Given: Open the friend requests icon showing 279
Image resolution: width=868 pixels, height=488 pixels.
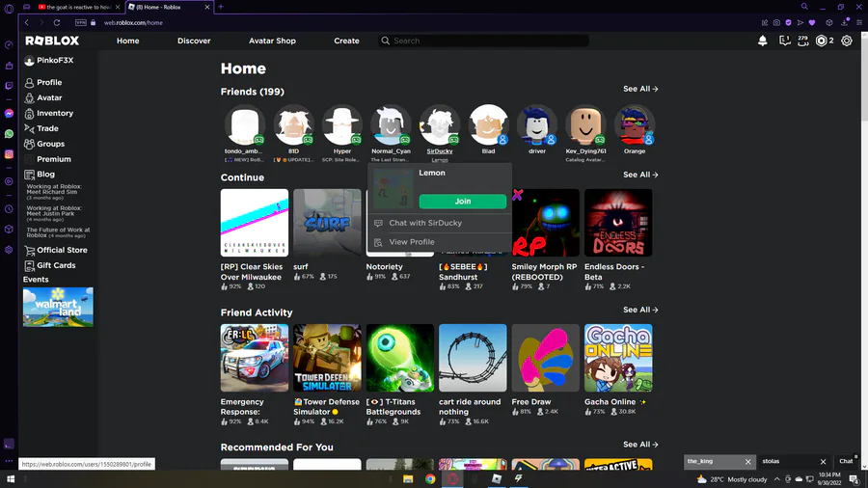Looking at the screenshot, I should pos(802,41).
